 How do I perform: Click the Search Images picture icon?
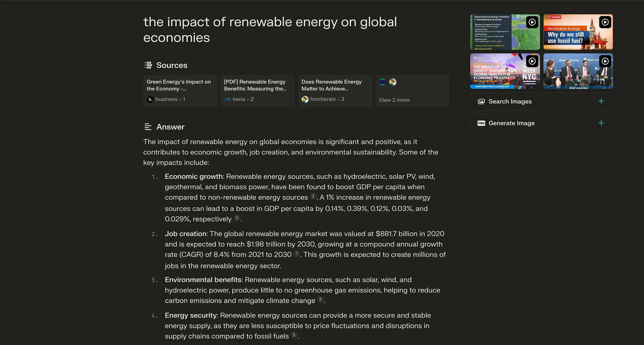(x=481, y=101)
